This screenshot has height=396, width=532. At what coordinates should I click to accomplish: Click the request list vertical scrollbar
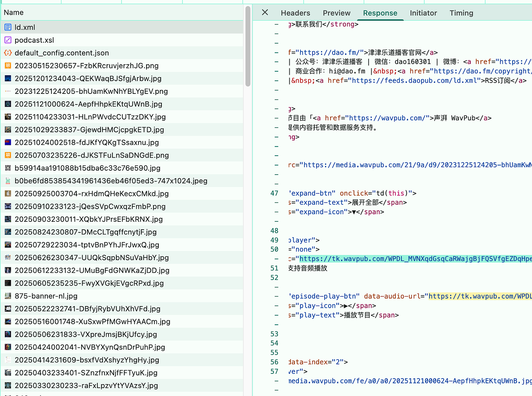(x=248, y=47)
